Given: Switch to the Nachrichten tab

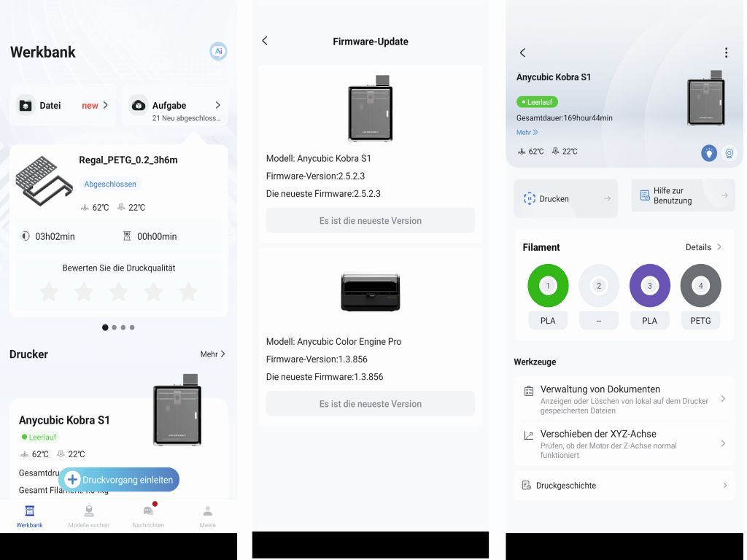Looking at the screenshot, I should tap(148, 517).
